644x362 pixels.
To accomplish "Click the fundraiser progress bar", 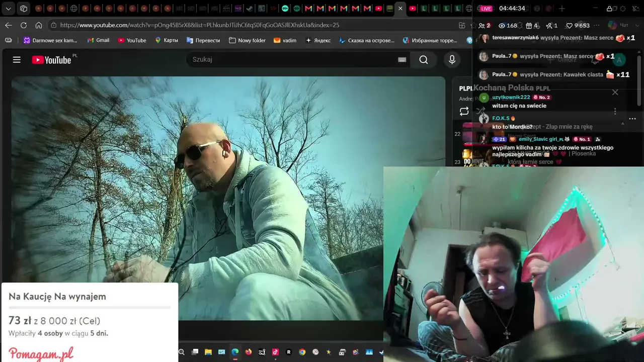I will click(x=90, y=307).
